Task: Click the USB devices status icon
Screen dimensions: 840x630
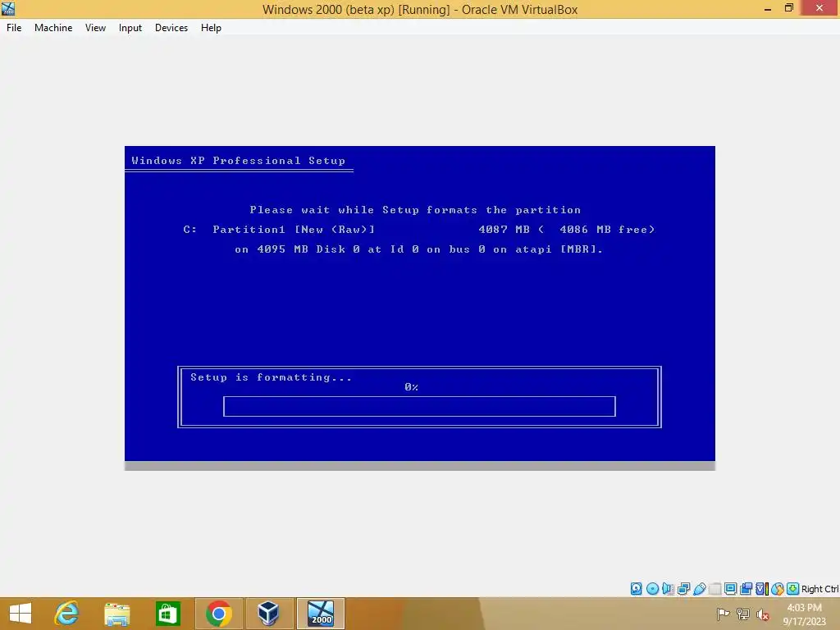Action: tap(700, 589)
